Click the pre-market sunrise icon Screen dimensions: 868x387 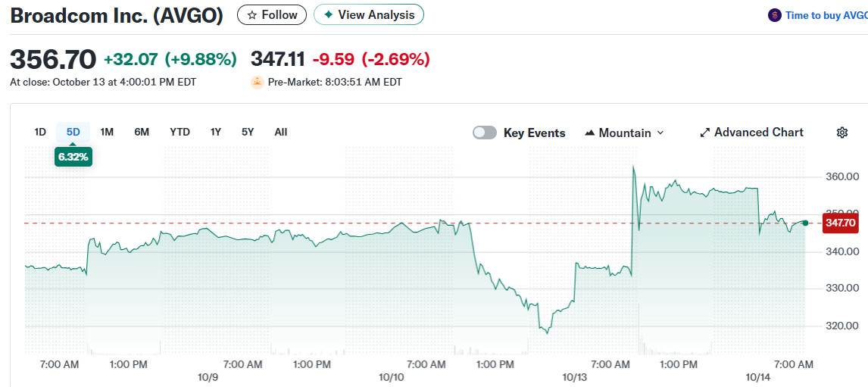[258, 82]
